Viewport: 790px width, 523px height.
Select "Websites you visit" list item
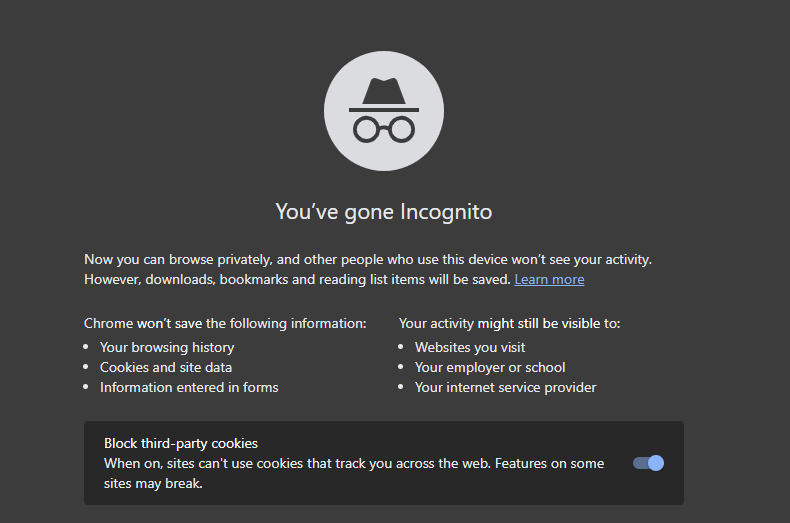tap(470, 347)
